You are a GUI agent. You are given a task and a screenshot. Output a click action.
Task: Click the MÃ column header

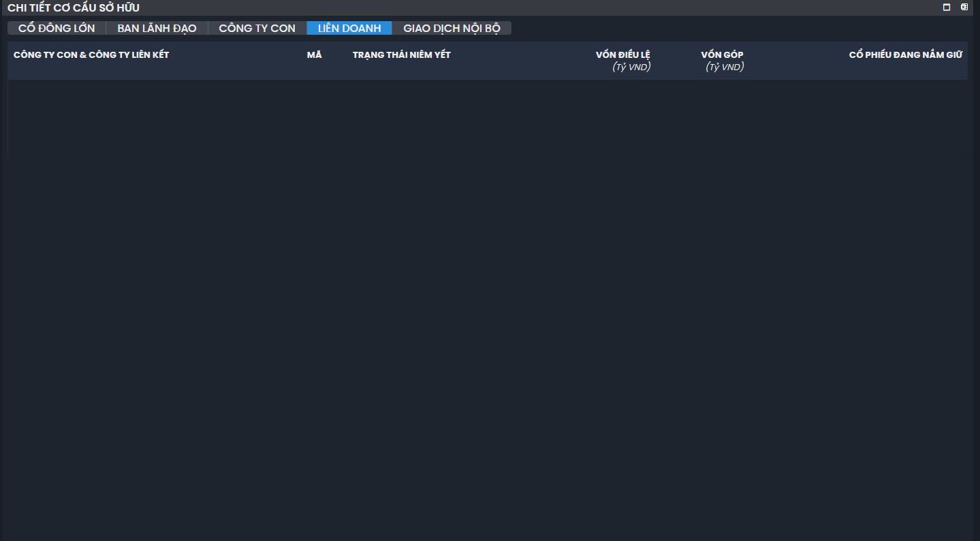314,55
